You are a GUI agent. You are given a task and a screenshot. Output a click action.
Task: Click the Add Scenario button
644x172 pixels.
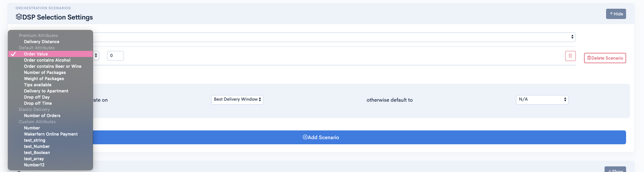[321, 137]
